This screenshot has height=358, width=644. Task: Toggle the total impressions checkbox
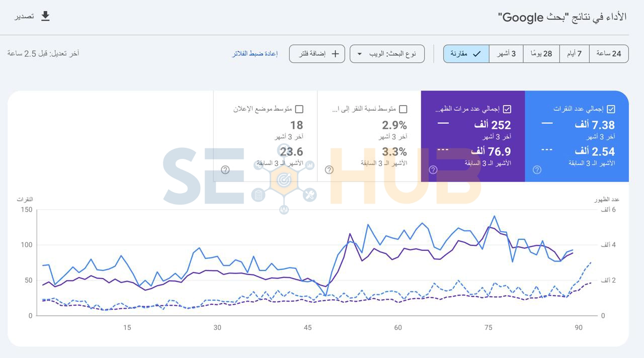coord(507,109)
